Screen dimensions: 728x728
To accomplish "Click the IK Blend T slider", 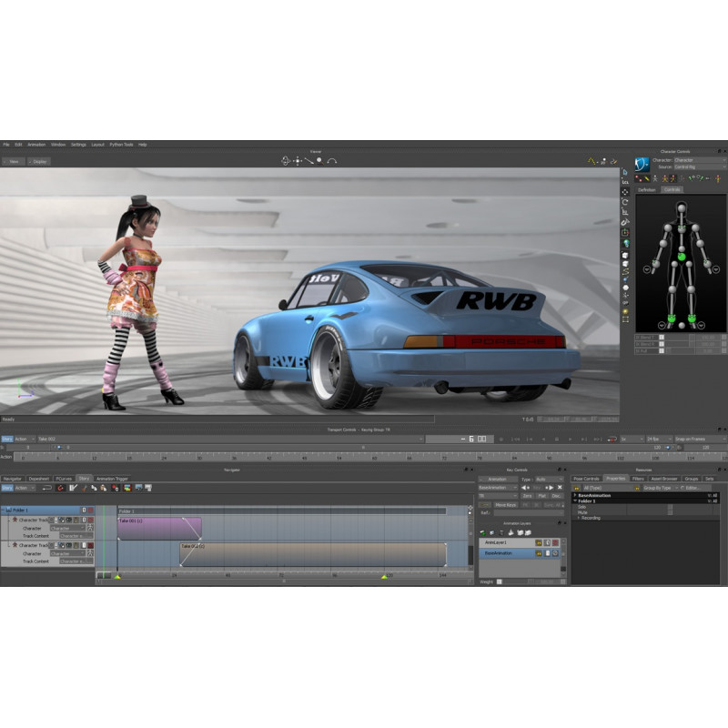I will pos(680,338).
